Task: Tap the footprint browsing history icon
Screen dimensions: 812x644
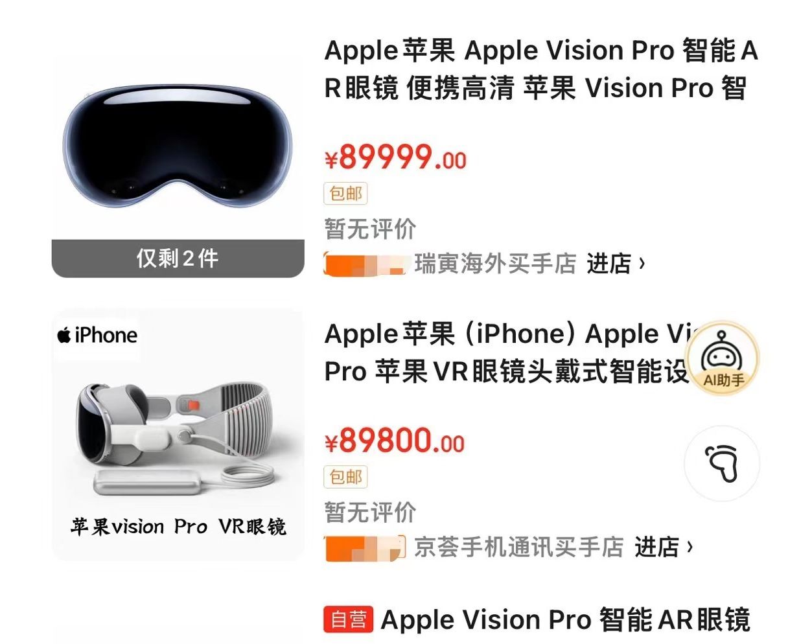Action: pos(722,463)
